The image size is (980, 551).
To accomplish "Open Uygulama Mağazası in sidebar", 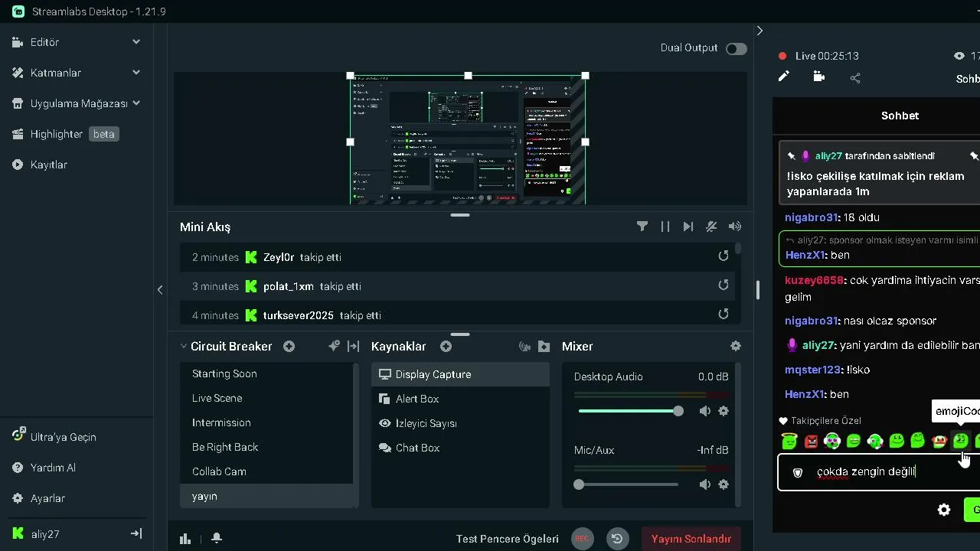I will click(x=77, y=103).
